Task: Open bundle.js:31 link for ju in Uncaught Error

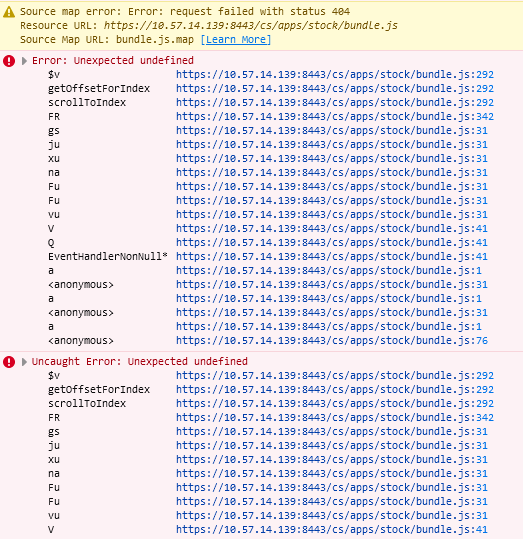Action: pyautogui.click(x=332, y=446)
